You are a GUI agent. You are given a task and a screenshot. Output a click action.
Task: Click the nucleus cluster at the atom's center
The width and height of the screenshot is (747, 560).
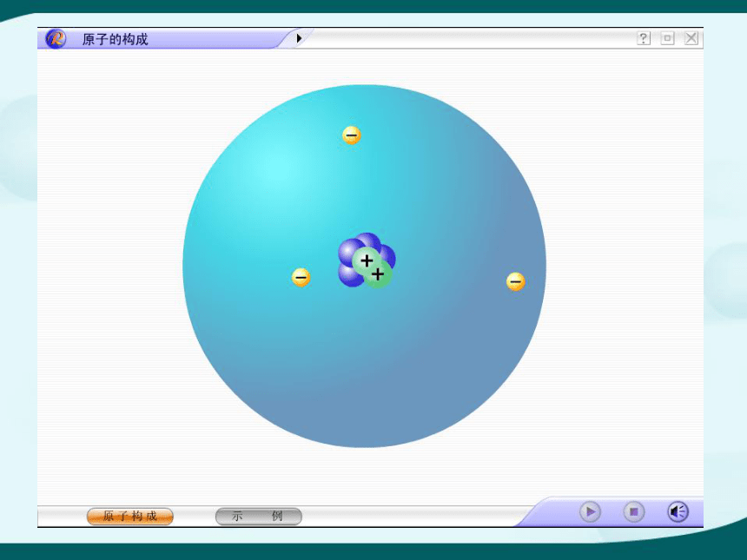point(367,260)
